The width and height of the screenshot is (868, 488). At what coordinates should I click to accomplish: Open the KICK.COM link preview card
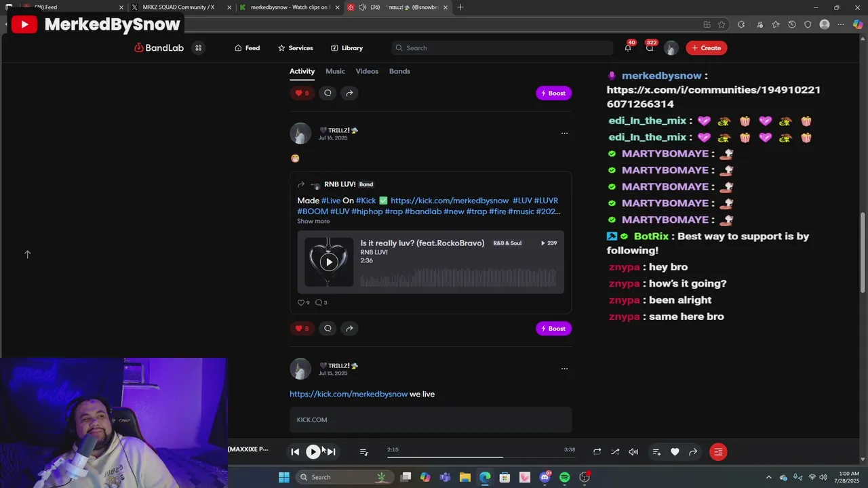coord(431,420)
